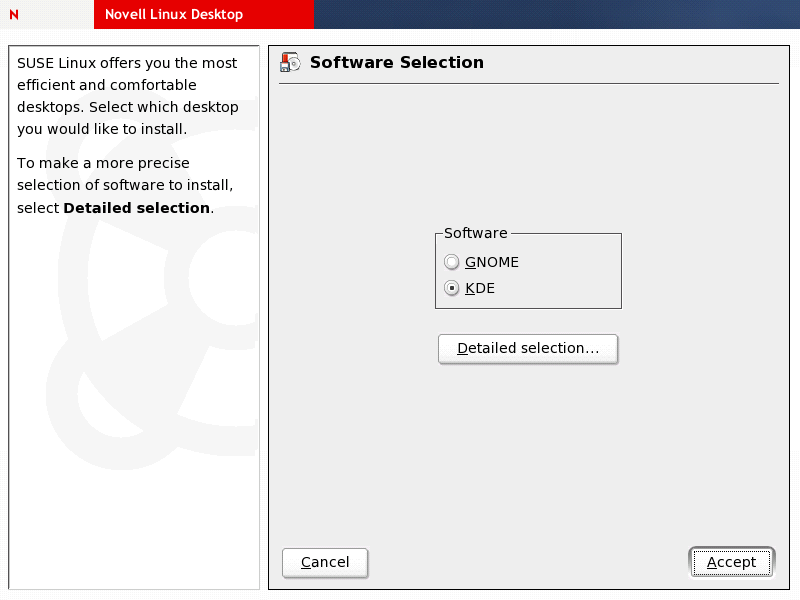Click the Novell N logo icon
Screen dimensions: 800x600
coord(14,14)
